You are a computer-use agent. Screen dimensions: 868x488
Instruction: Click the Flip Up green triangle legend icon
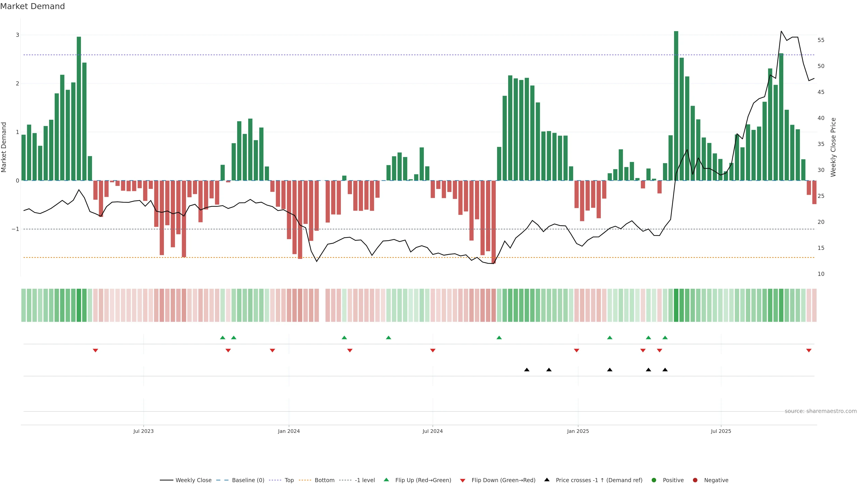pyautogui.click(x=387, y=480)
